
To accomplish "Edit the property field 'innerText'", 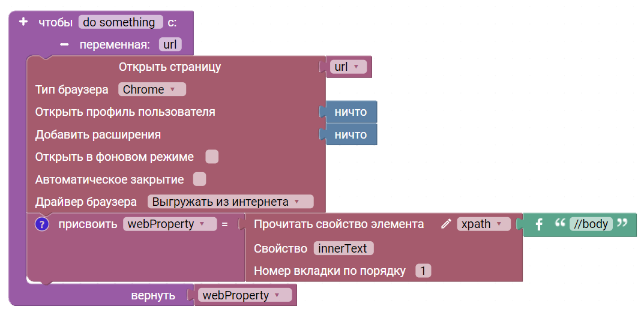I will coord(343,248).
